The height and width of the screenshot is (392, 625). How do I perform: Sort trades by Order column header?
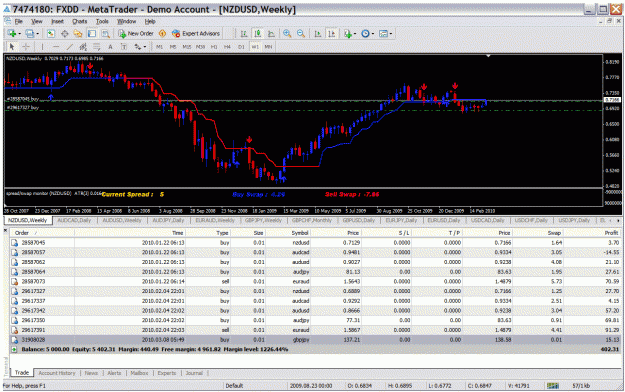(42, 233)
